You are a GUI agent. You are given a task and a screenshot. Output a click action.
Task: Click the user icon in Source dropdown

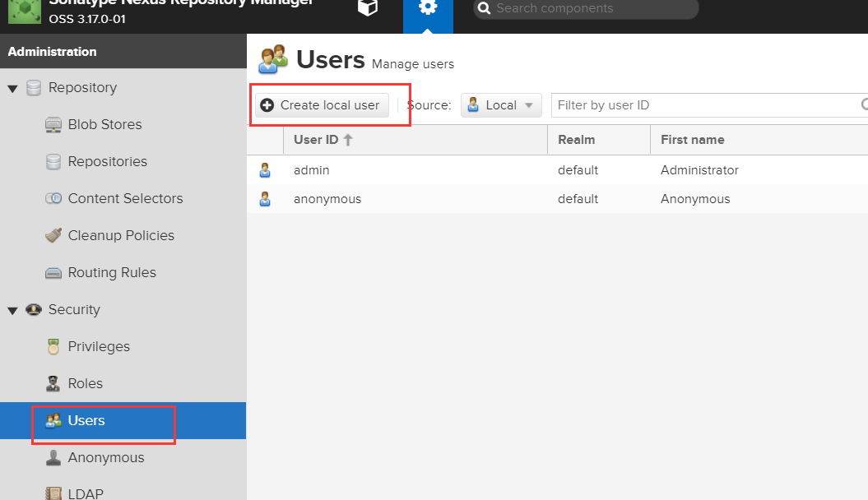[x=473, y=105]
